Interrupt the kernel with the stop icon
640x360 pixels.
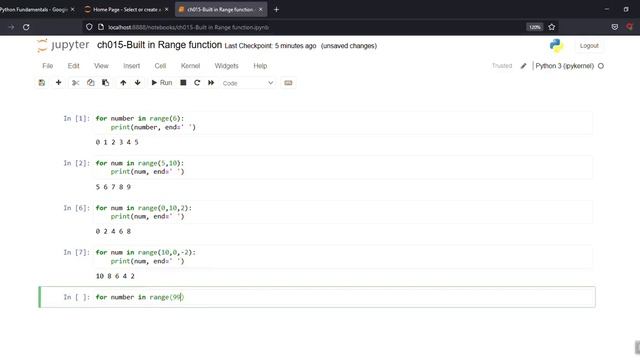pyautogui.click(x=183, y=83)
